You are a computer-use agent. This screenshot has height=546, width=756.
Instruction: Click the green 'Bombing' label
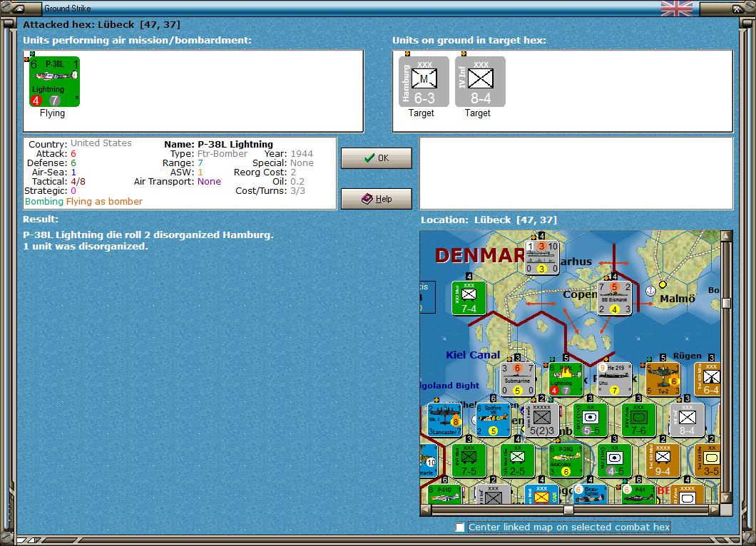pos(44,202)
